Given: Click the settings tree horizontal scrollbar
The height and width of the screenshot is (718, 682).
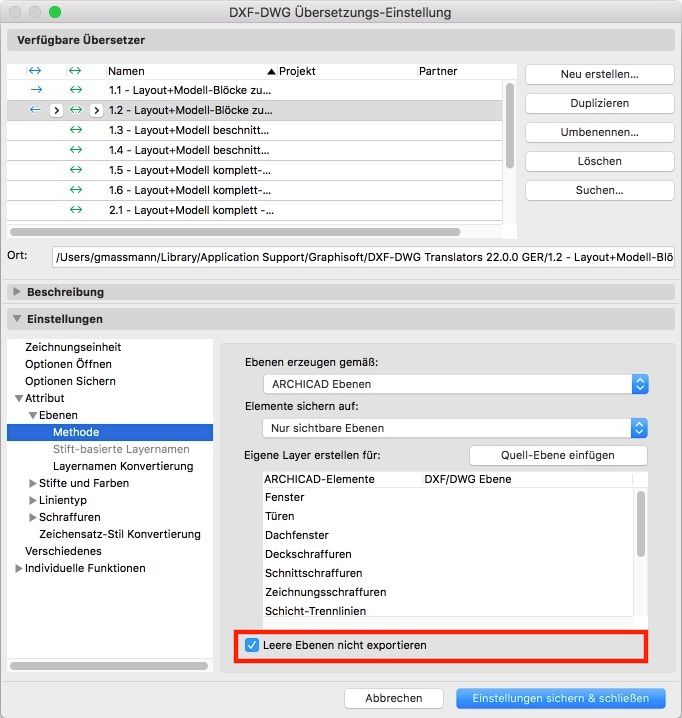Looking at the screenshot, I should tap(109, 666).
